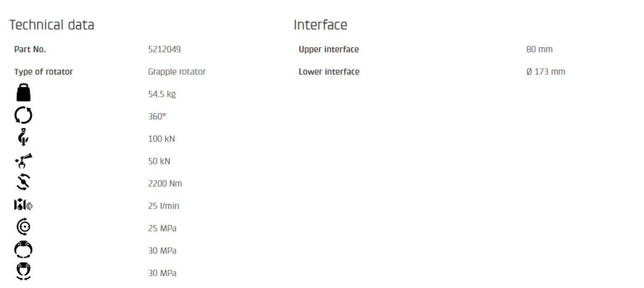Viewport: 644px width, 288px height.
Task: Click the Part No. label
Action: [30, 50]
